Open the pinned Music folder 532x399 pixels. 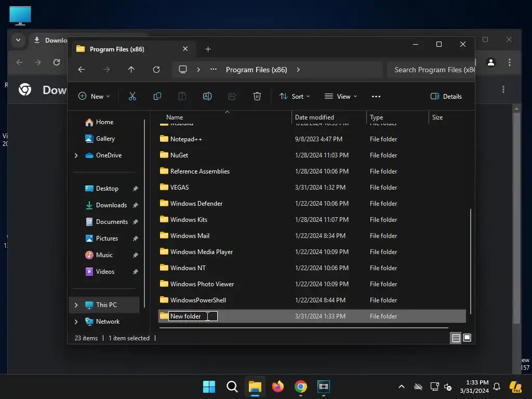point(99,255)
